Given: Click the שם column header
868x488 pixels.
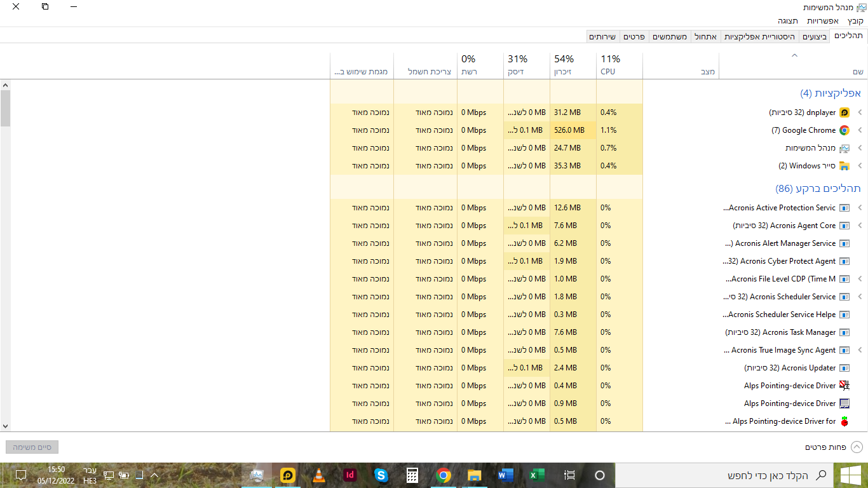Looking at the screenshot, I should tap(793, 65).
